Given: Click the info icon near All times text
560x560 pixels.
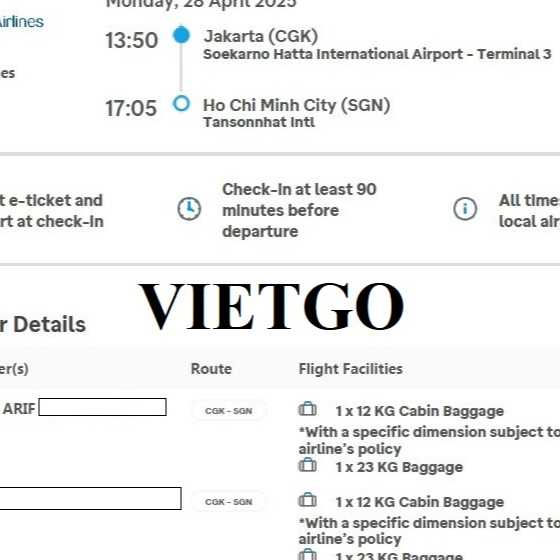Looking at the screenshot, I should pyautogui.click(x=465, y=209).
